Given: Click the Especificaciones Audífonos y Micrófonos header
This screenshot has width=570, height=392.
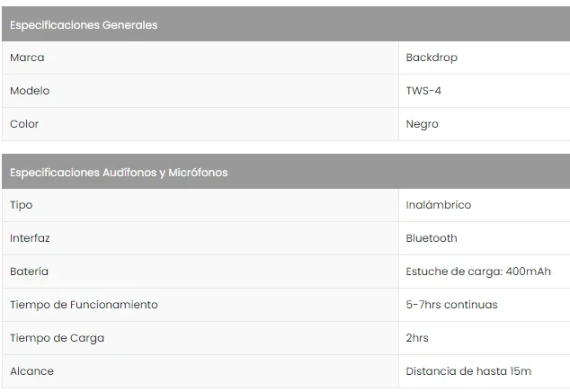Looking at the screenshot, I should 119,173.
